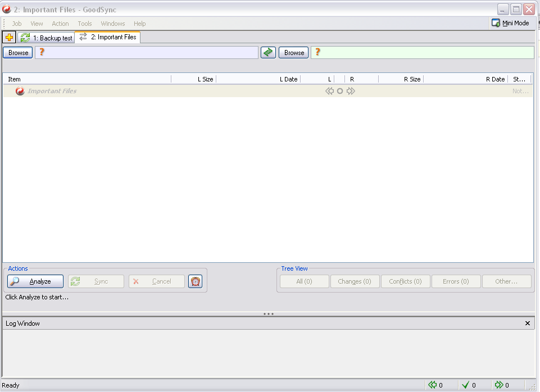Click the yellow plus icon to add a new job
This screenshot has height=392, width=540.
pos(9,37)
